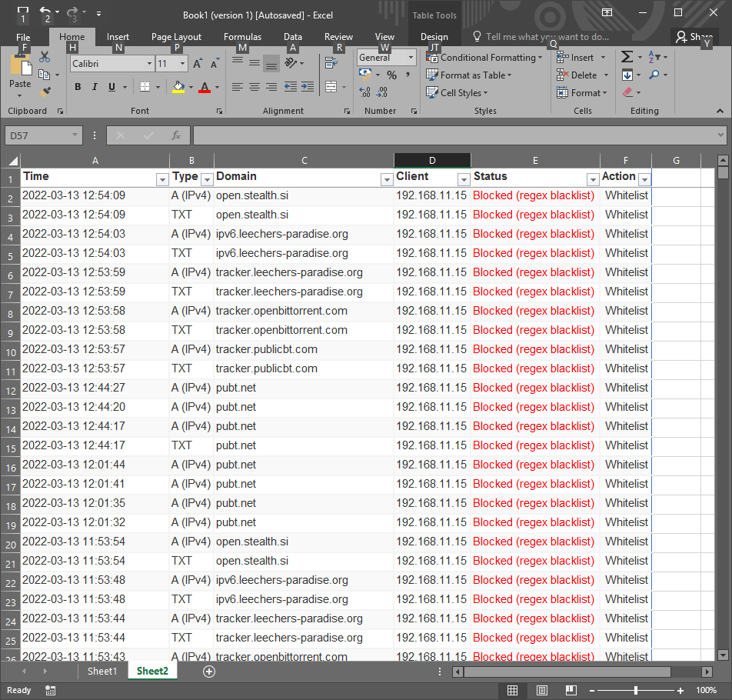The height and width of the screenshot is (700, 732).
Task: Increase font size with larger A icon
Action: pyautogui.click(x=198, y=64)
